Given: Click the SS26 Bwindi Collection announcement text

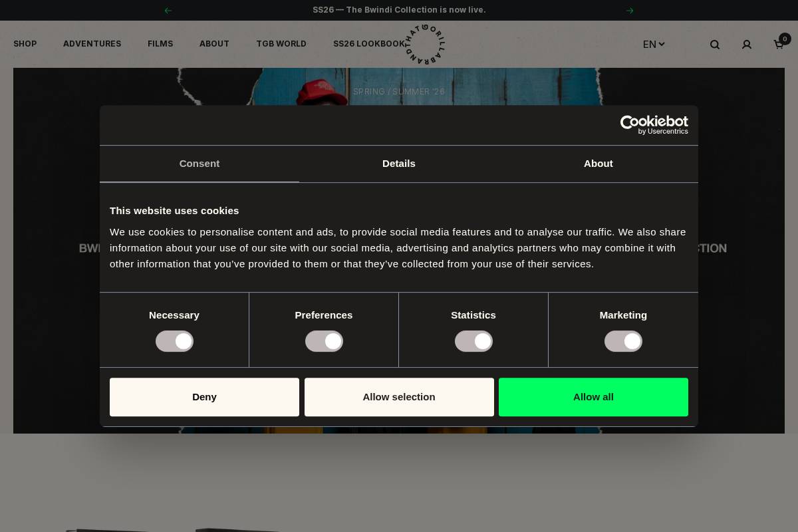Looking at the screenshot, I should [399, 10].
